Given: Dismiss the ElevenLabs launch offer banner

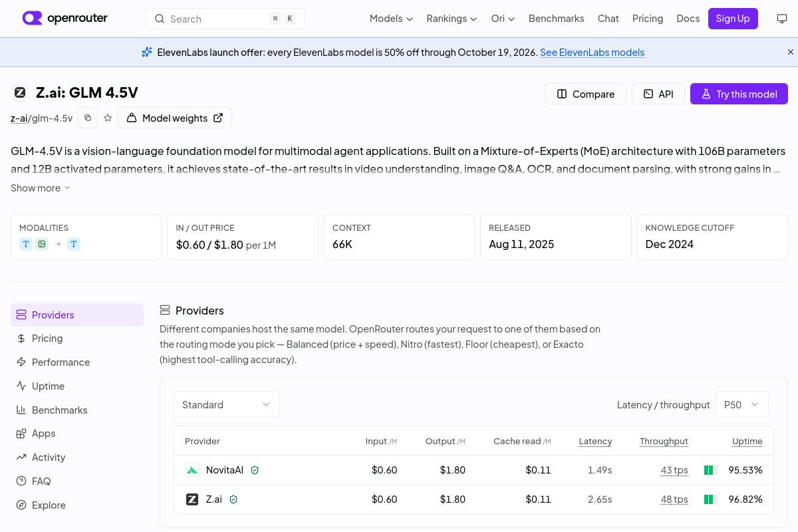Looking at the screenshot, I should pos(791,52).
